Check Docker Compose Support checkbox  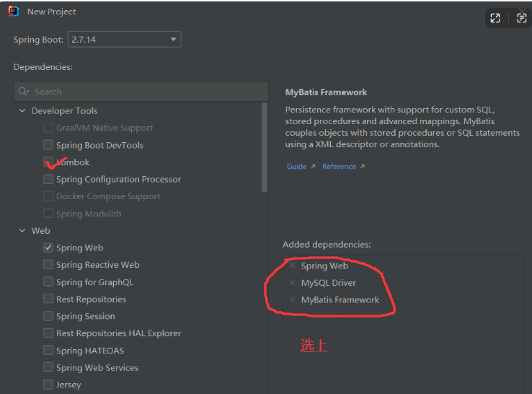[x=48, y=196]
